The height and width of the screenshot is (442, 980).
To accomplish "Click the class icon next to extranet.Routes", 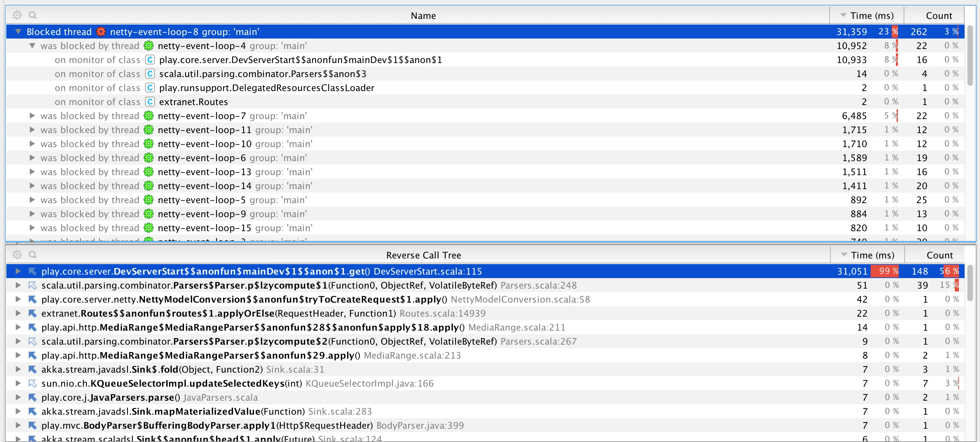I will click(x=150, y=102).
